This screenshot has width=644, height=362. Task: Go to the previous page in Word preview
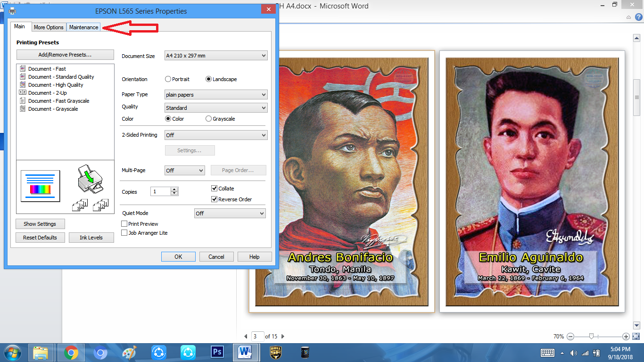246,337
